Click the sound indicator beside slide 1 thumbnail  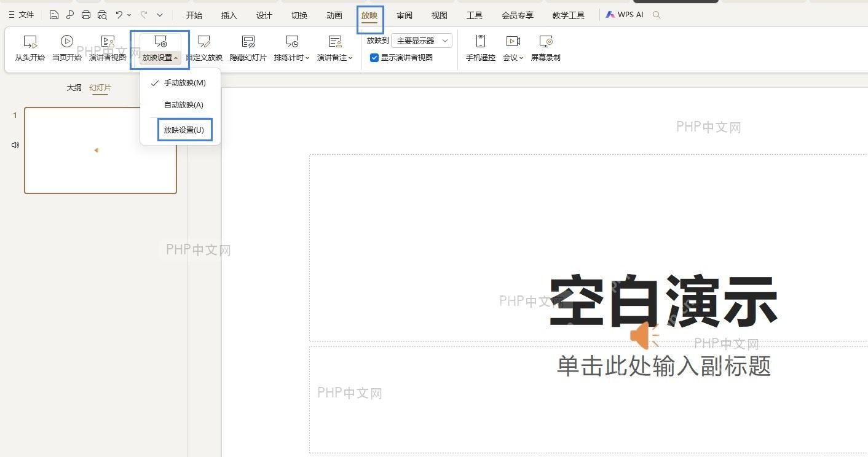[15, 145]
